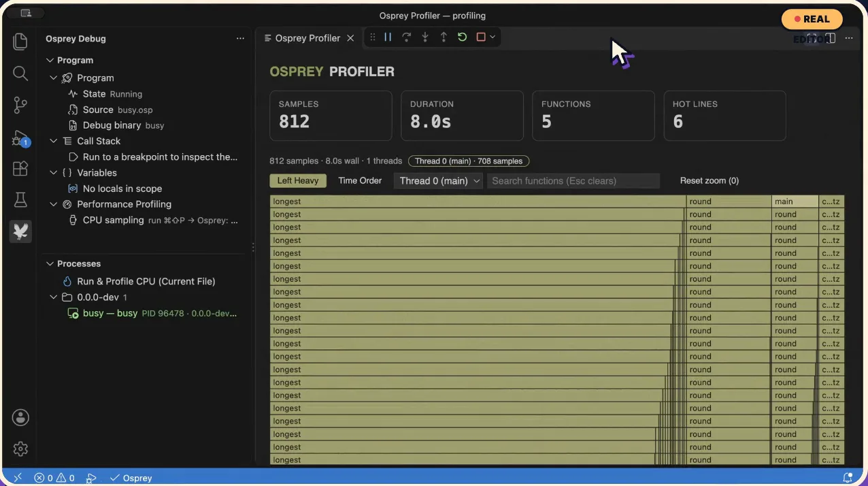Image resolution: width=868 pixels, height=486 pixels.
Task: Click the Osprey status bar entry
Action: (131, 478)
